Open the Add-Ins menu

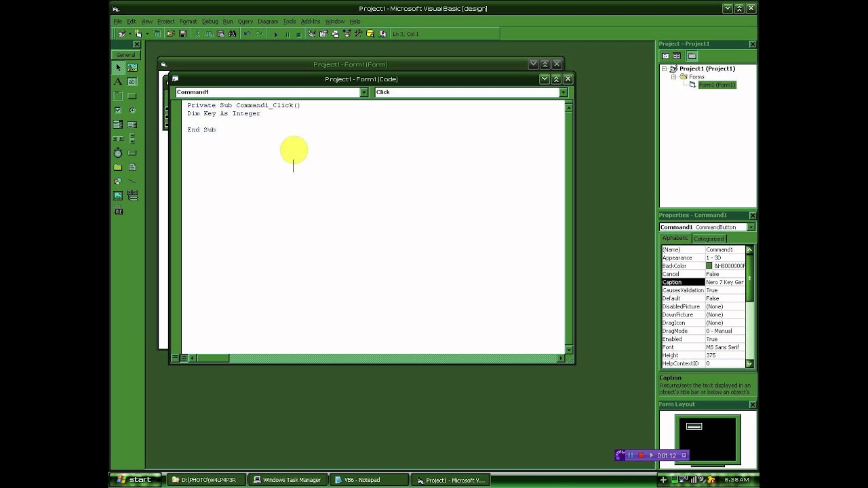(310, 22)
